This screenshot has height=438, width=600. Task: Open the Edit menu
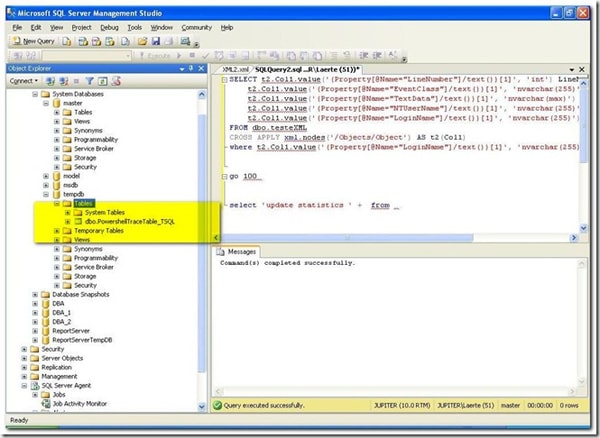(36, 28)
